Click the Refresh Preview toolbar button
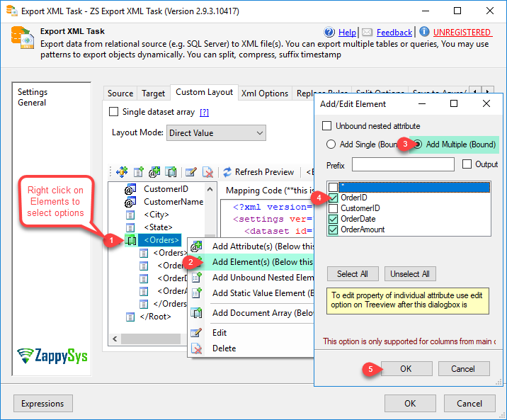Image resolution: width=507 pixels, height=420 pixels. tap(258, 172)
